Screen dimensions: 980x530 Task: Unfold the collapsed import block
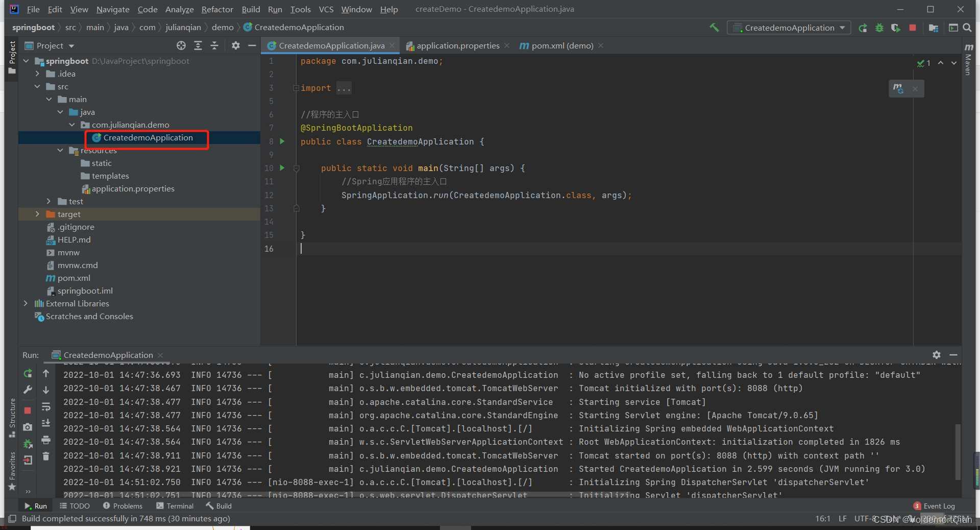click(296, 88)
